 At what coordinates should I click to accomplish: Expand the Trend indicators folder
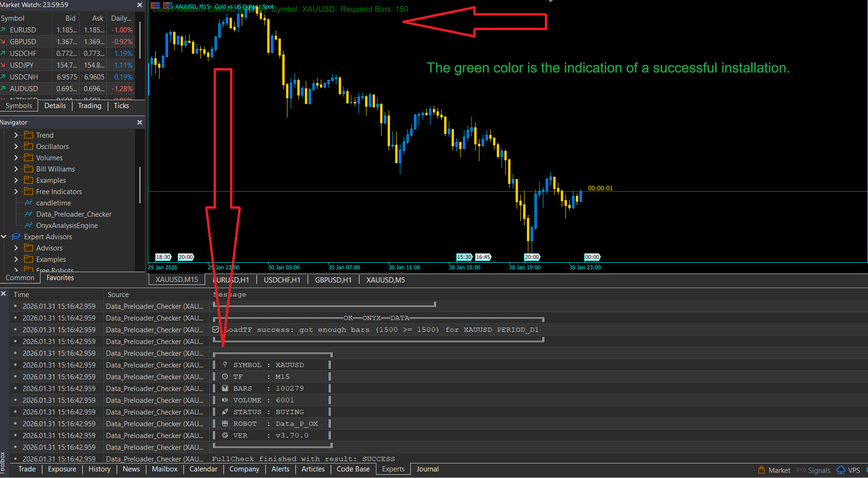click(16, 135)
